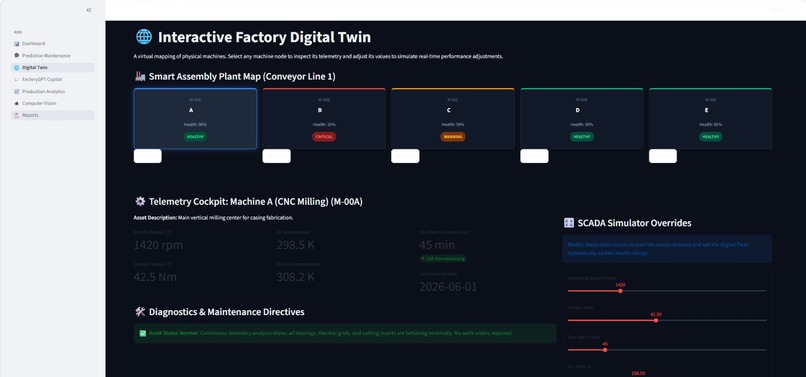Click the HEALTHY badge on machine E

click(x=710, y=137)
